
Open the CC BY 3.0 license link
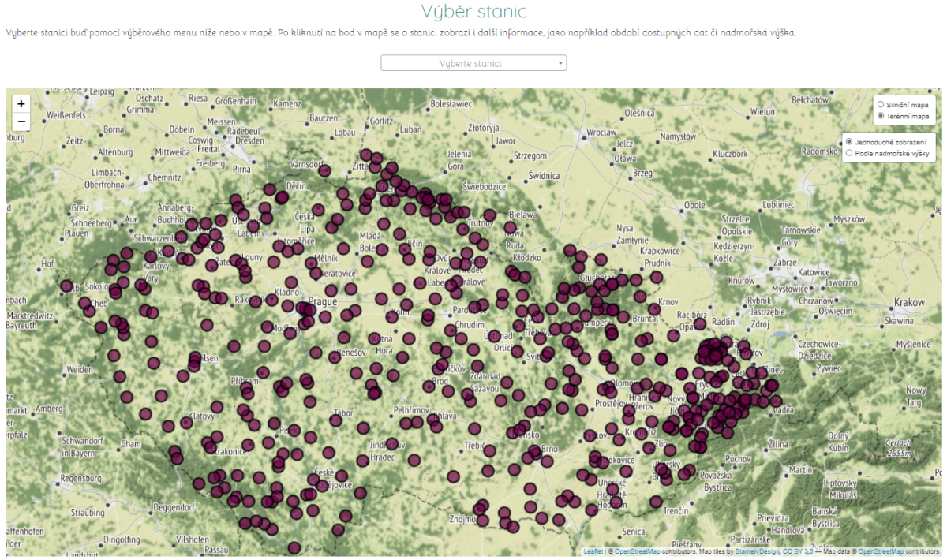[797, 551]
